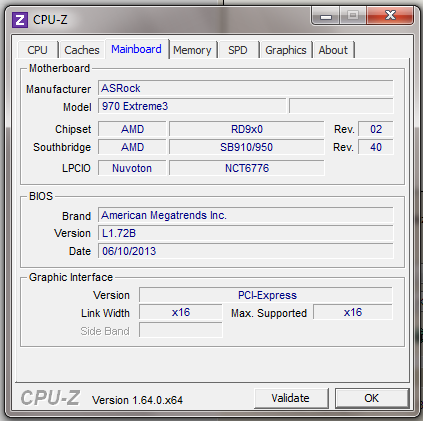
Task: Click the maximize button in title bar
Action: click(353, 16)
